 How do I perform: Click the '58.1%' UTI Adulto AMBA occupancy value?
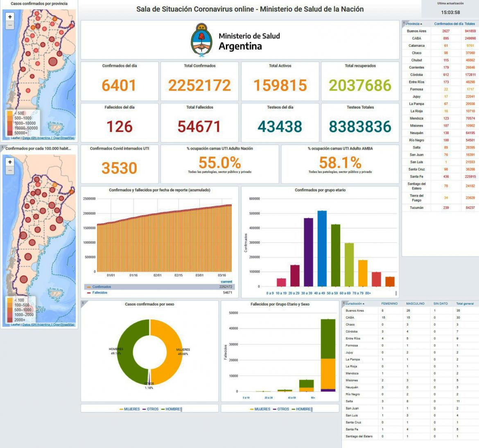pos(340,163)
